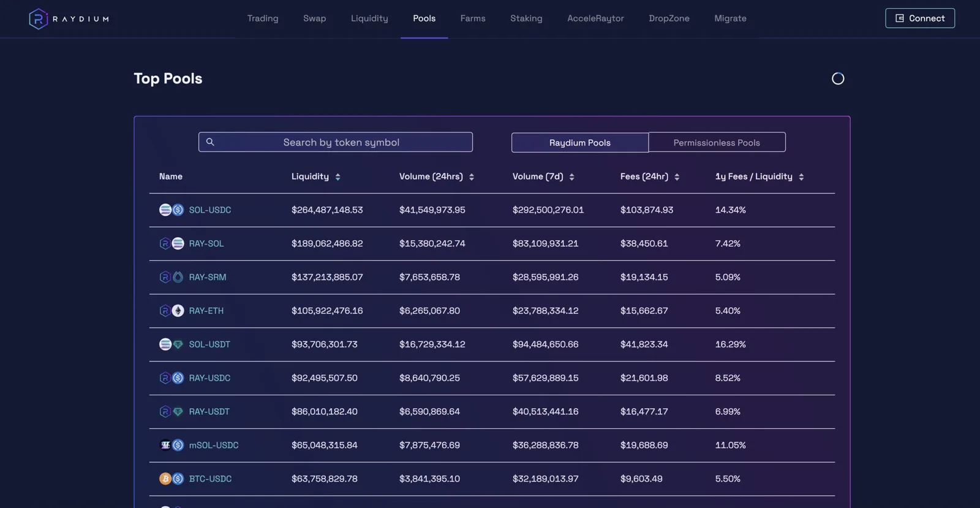Click SOL-USDC fees value $103,874.93

647,210
